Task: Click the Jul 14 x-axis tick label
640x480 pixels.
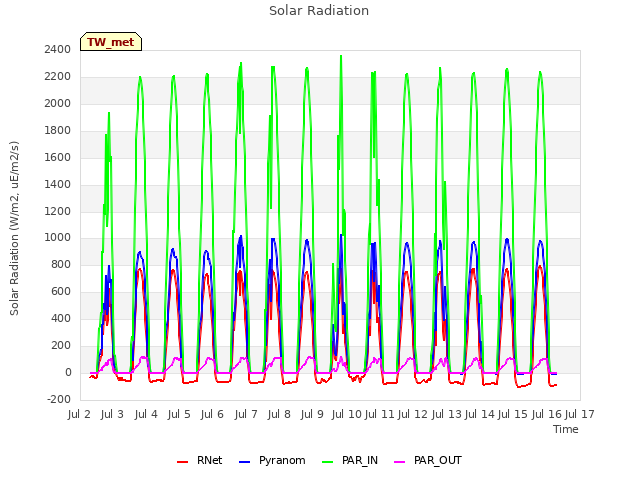Action: point(480,414)
